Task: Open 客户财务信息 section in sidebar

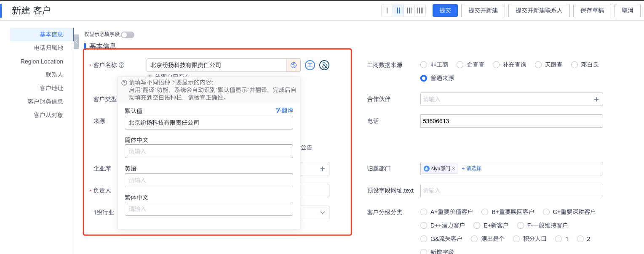Action: [x=45, y=102]
